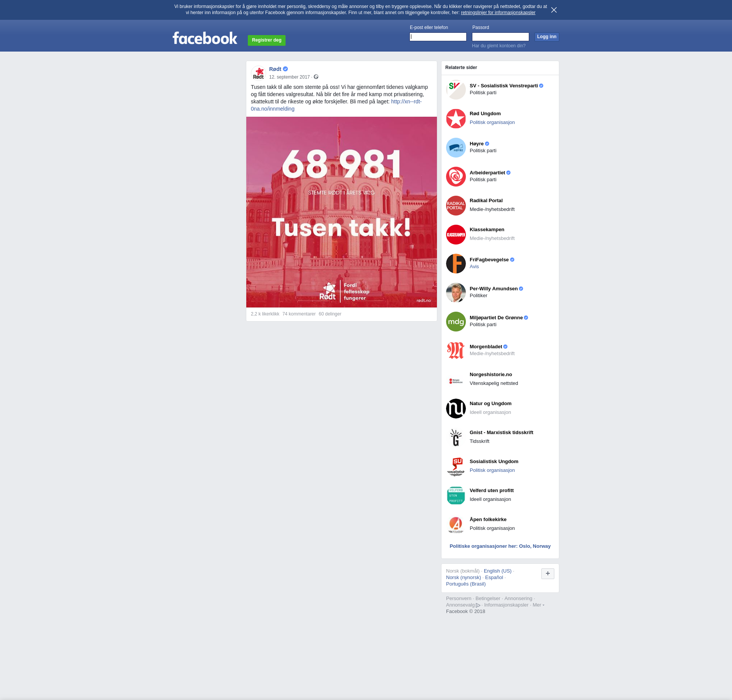732x700 pixels.
Task: Click Avis under FriFagbevegelse
Action: tap(474, 267)
